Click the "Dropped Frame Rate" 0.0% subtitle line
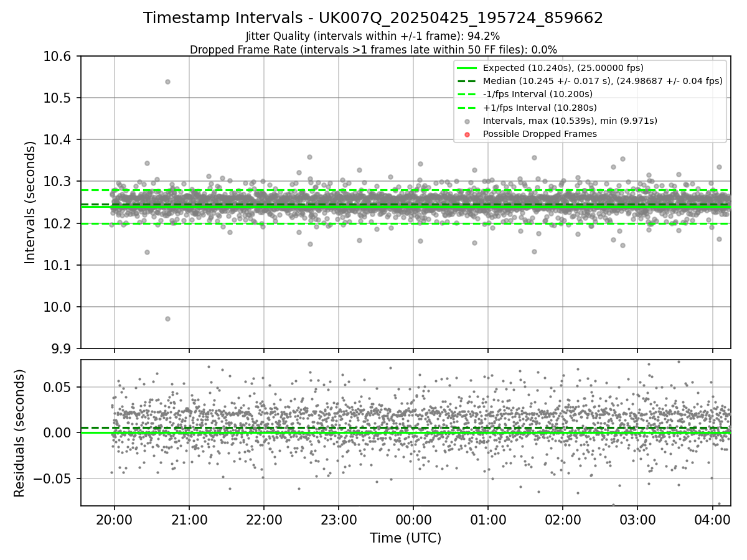The height and width of the screenshot is (560, 747). tap(373, 50)
